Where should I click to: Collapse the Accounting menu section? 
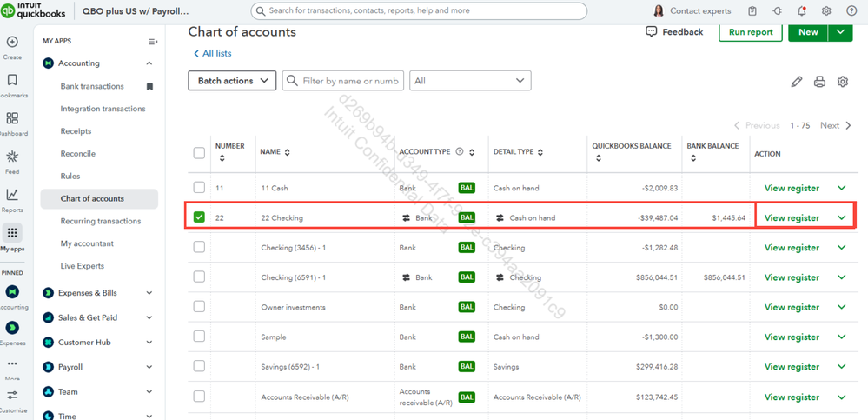(x=149, y=63)
